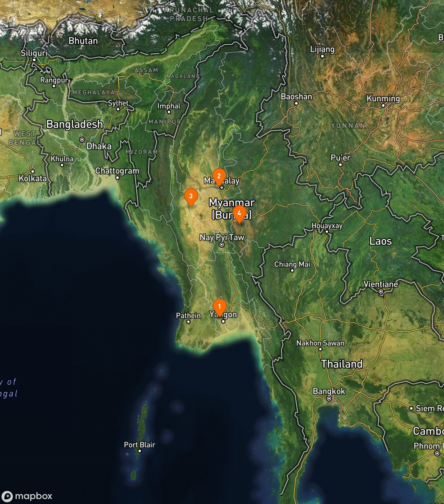Open the Mapbox logo link
This screenshot has width=444, height=504.
tap(27, 496)
